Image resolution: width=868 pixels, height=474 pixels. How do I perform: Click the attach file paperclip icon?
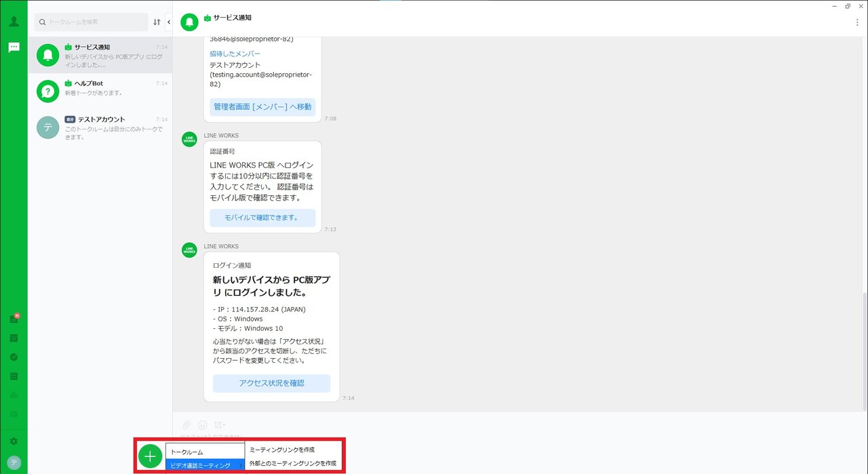(x=186, y=425)
